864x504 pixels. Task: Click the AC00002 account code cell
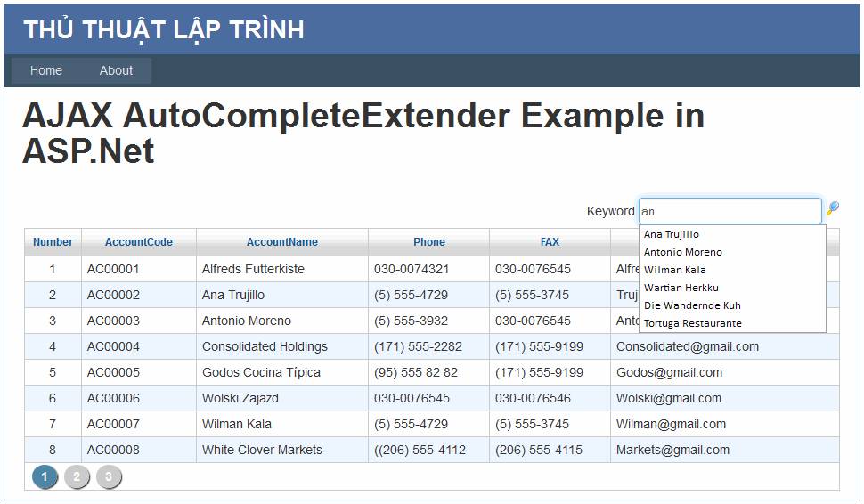point(139,296)
